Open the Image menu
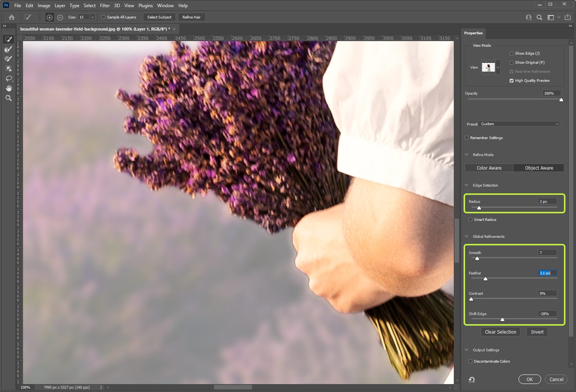The width and height of the screenshot is (576, 392). click(44, 6)
